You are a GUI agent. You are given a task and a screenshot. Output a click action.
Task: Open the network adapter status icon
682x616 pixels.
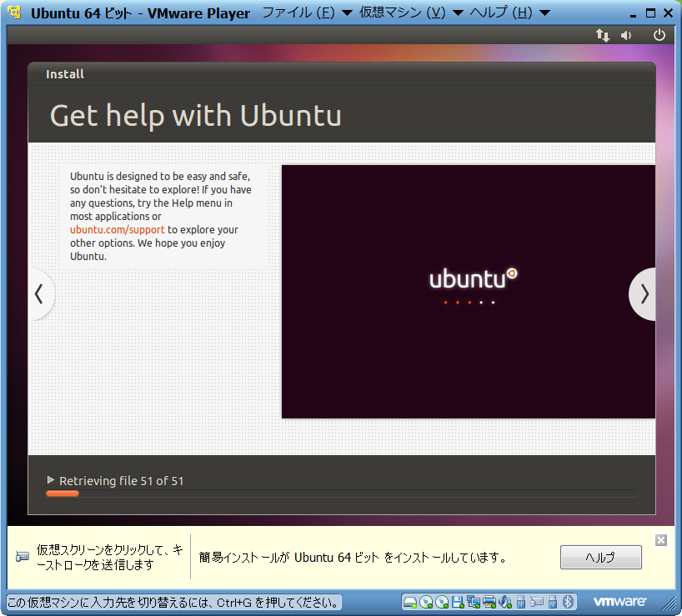474,602
